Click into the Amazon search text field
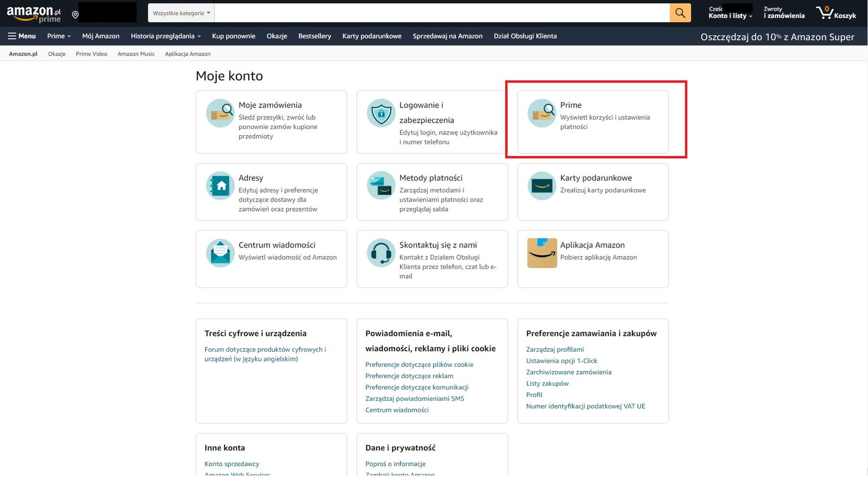This screenshot has width=868, height=477. pos(442,13)
